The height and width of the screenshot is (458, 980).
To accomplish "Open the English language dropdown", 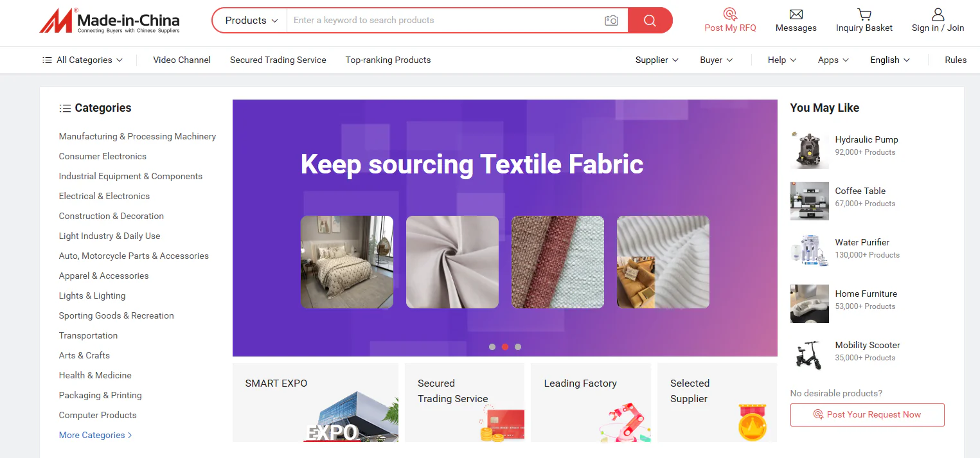I will 890,60.
